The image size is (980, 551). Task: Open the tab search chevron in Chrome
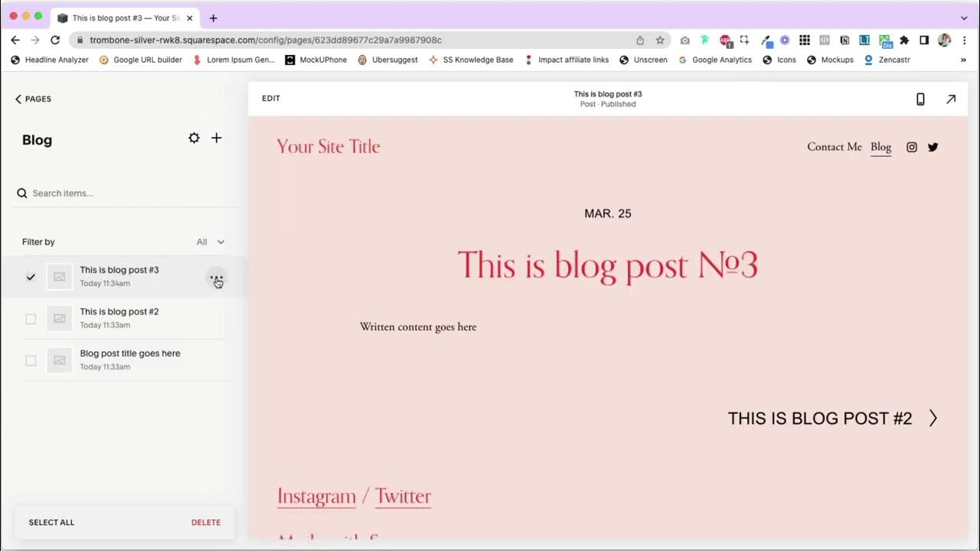click(x=964, y=18)
